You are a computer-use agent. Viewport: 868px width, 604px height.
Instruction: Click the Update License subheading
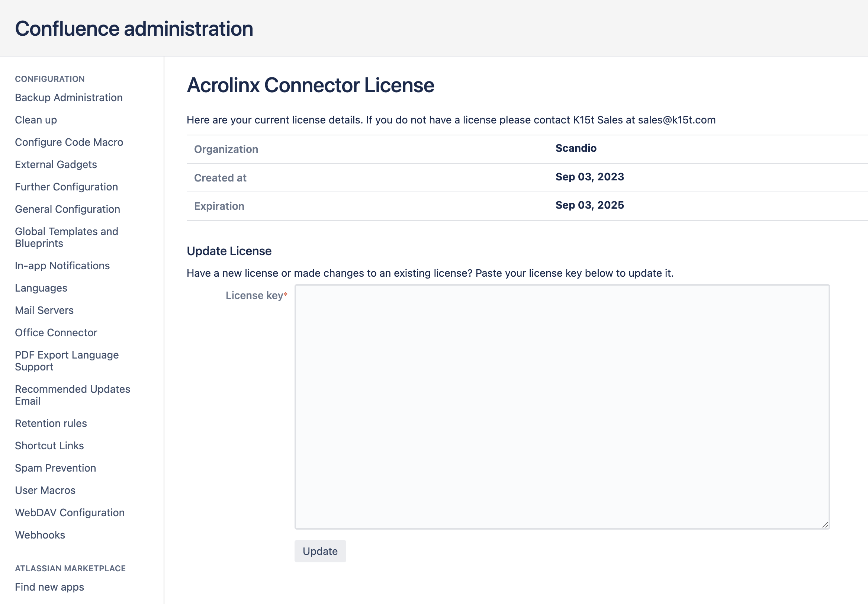[229, 251]
